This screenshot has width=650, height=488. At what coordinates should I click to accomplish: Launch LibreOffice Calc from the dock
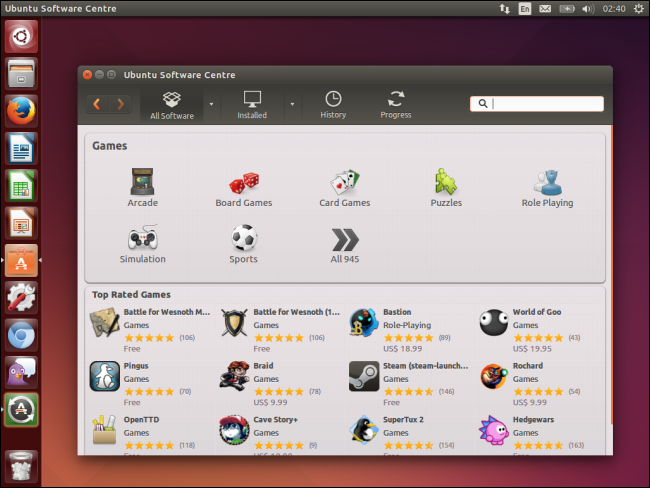tap(21, 186)
